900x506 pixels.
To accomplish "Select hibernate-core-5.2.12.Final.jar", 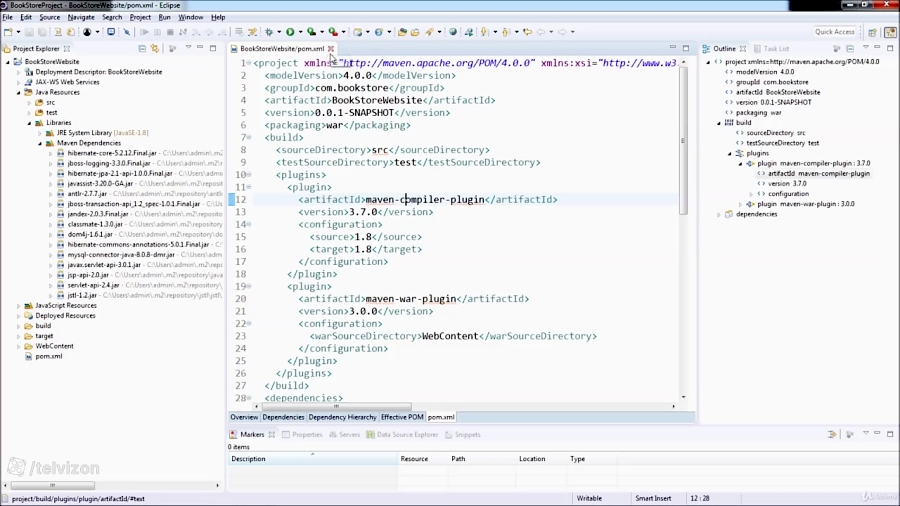I will [112, 153].
